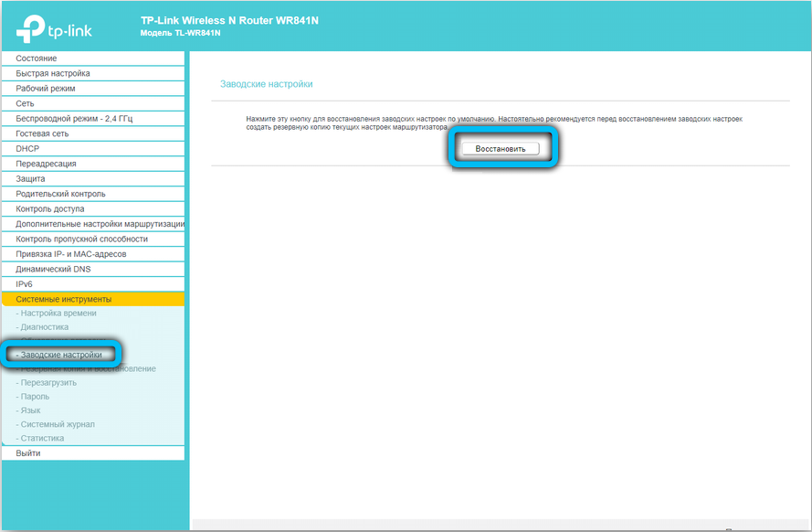Open Привязка IP- и MAC-адресов menu
The image size is (812, 532).
pyautogui.click(x=70, y=254)
